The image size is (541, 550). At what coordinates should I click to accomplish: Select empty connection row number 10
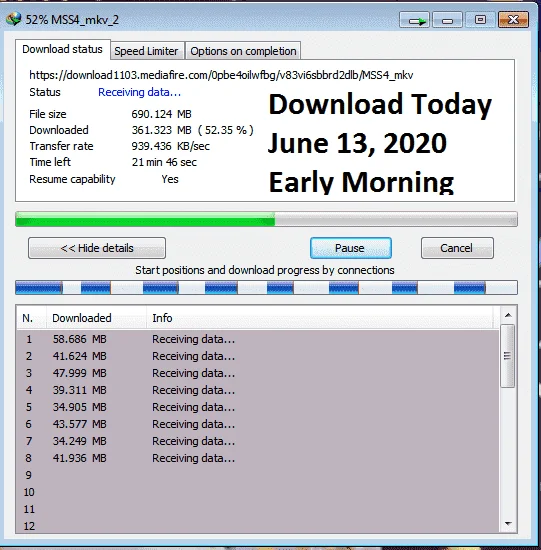click(x=258, y=492)
